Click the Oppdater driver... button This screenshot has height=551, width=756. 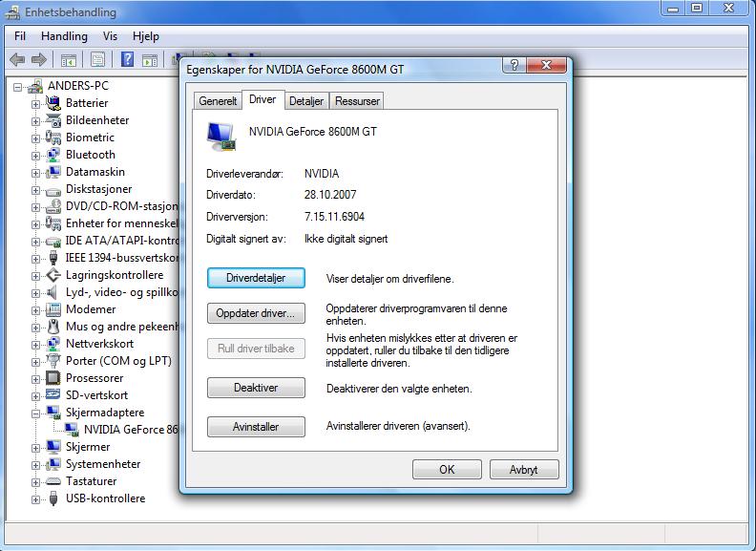pyautogui.click(x=256, y=313)
